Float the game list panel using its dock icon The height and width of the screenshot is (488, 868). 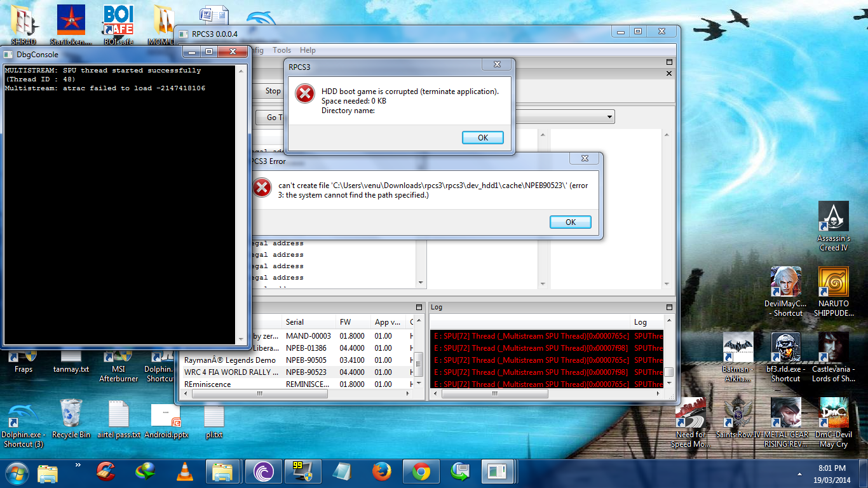[419, 307]
